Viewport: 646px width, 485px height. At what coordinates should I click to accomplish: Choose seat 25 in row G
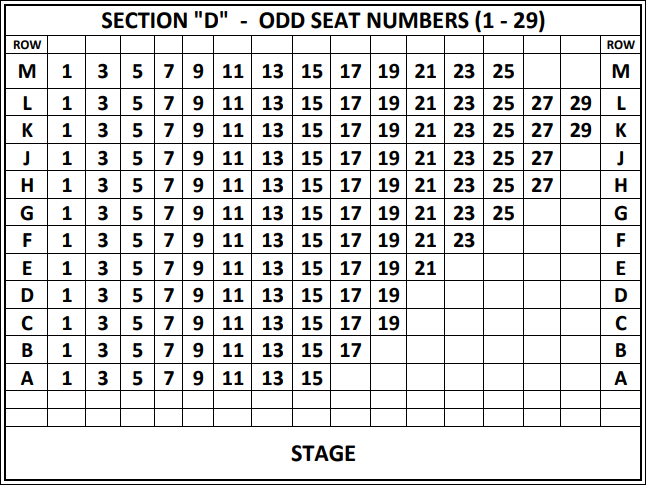(x=503, y=213)
